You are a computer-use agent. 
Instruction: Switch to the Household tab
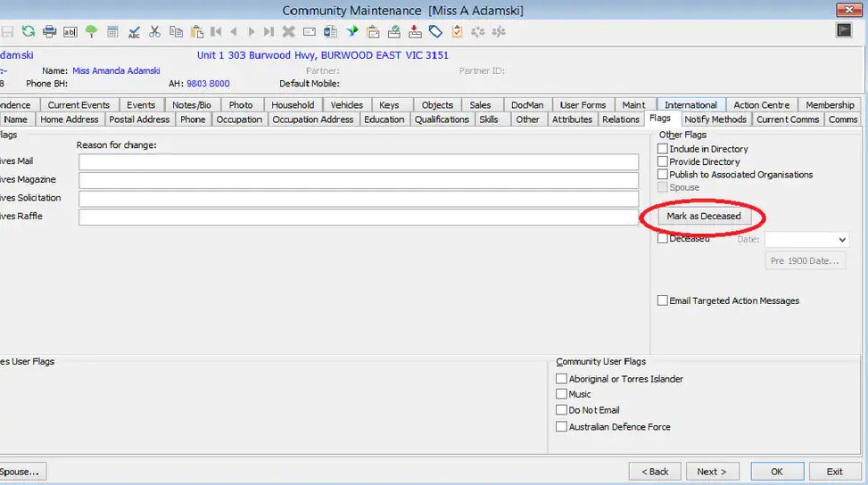coord(293,105)
